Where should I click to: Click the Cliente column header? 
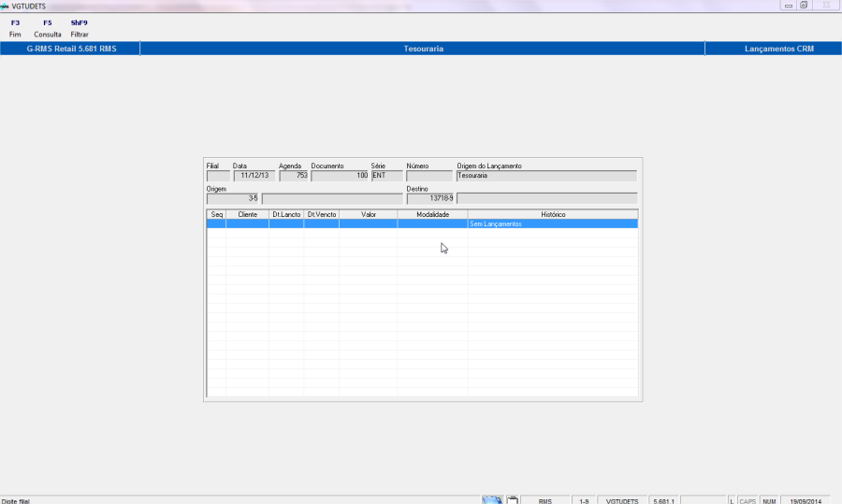[248, 214]
